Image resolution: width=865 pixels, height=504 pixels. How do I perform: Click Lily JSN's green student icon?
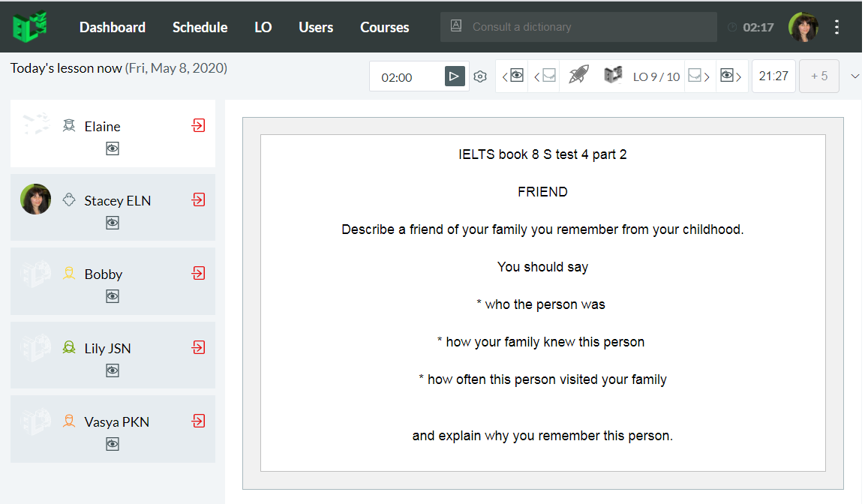click(69, 347)
